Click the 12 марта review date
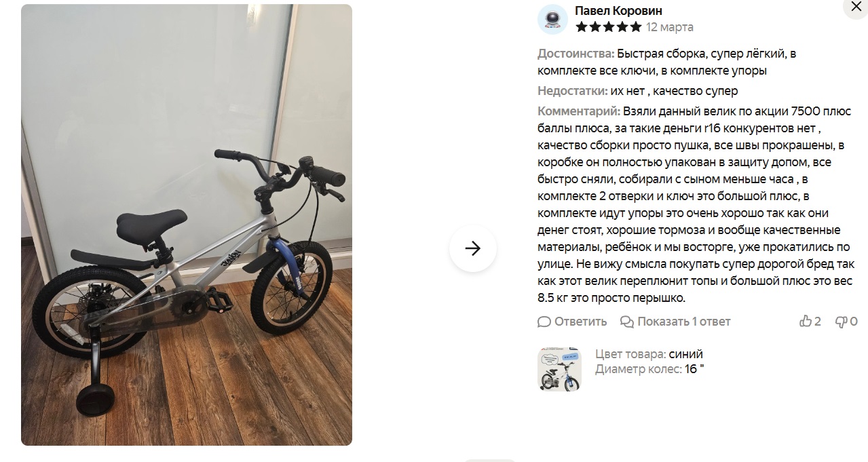Screen dimensions: 868x462 pyautogui.click(x=670, y=27)
